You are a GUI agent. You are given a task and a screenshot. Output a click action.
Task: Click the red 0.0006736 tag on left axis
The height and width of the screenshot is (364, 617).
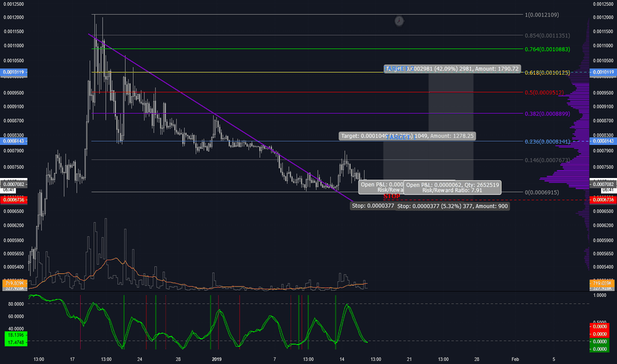click(x=14, y=200)
